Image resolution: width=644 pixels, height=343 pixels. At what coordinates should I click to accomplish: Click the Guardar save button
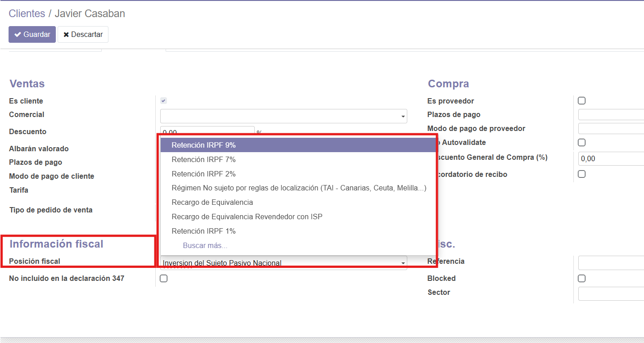[x=32, y=35]
